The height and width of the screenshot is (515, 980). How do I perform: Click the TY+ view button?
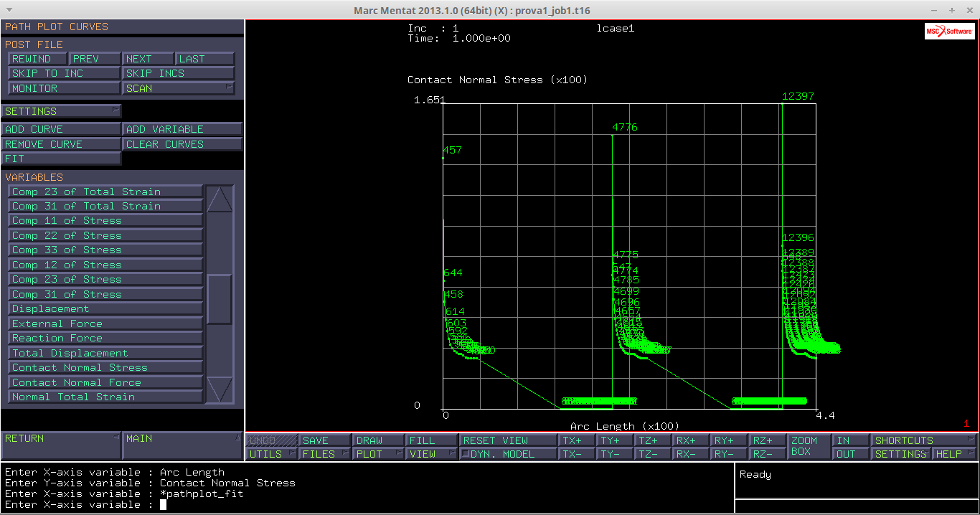(x=615, y=440)
